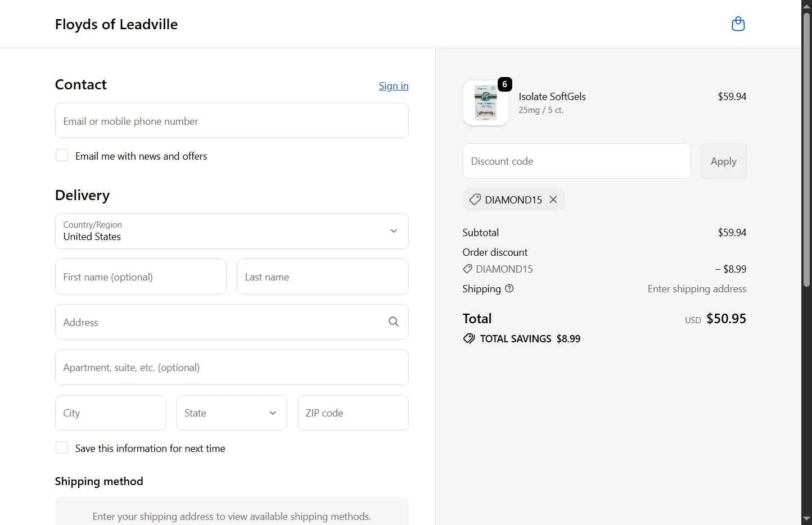Focus the Last name field

323,277
